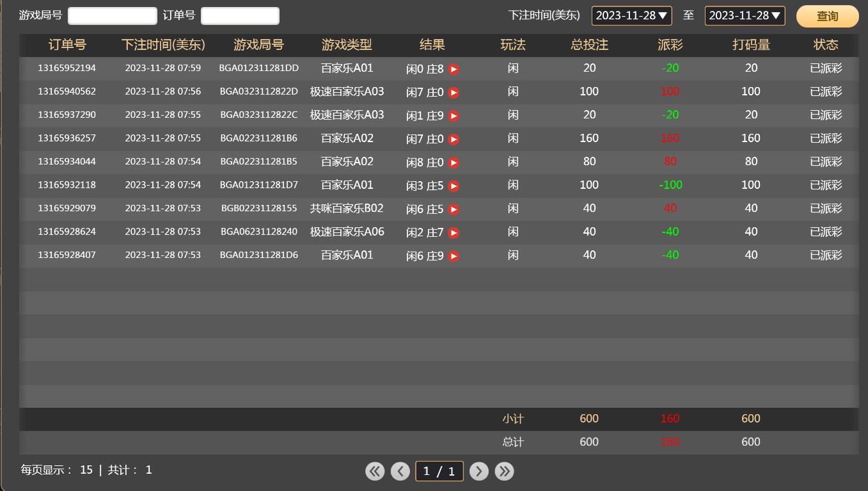Play replay for order 13165940562
The height and width of the screenshot is (491, 868).
(454, 92)
